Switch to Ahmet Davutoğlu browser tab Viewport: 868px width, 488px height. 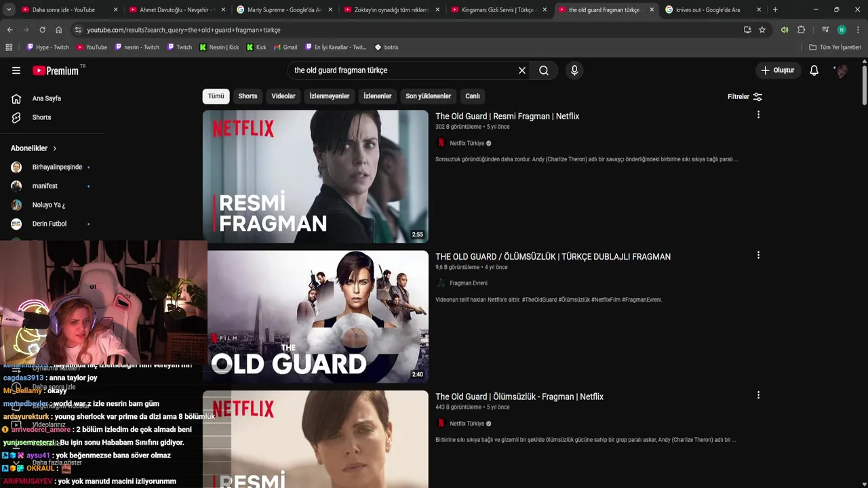tap(176, 9)
